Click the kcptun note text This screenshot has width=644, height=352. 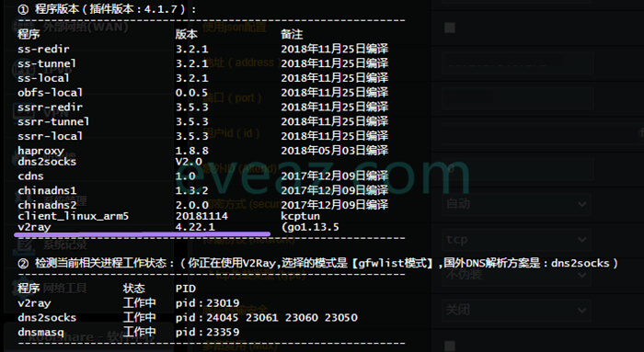tap(300, 216)
